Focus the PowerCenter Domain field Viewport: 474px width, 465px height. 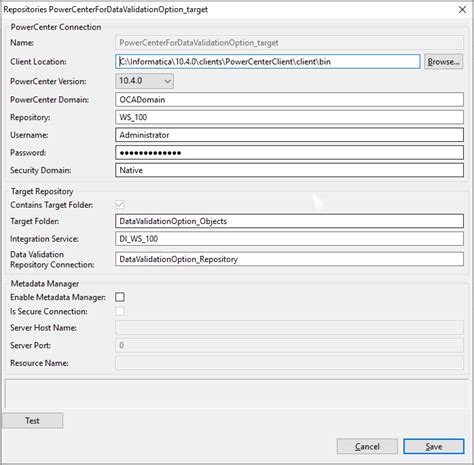[289, 100]
